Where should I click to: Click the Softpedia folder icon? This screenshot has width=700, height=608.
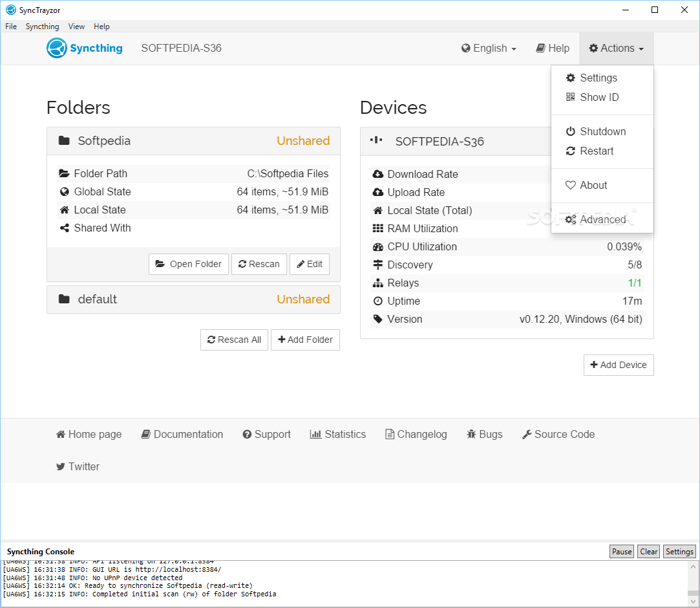click(64, 141)
